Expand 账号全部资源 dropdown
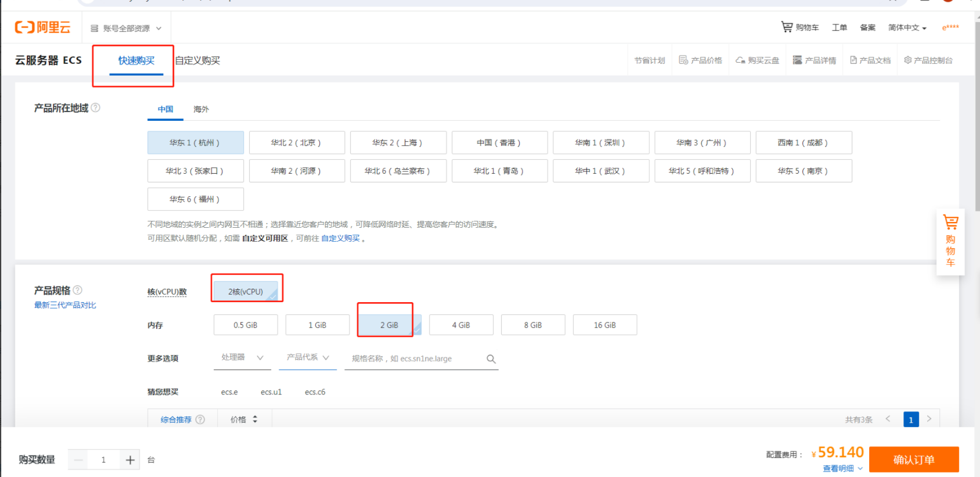Screen dimensions: 980x477 (x=126, y=28)
